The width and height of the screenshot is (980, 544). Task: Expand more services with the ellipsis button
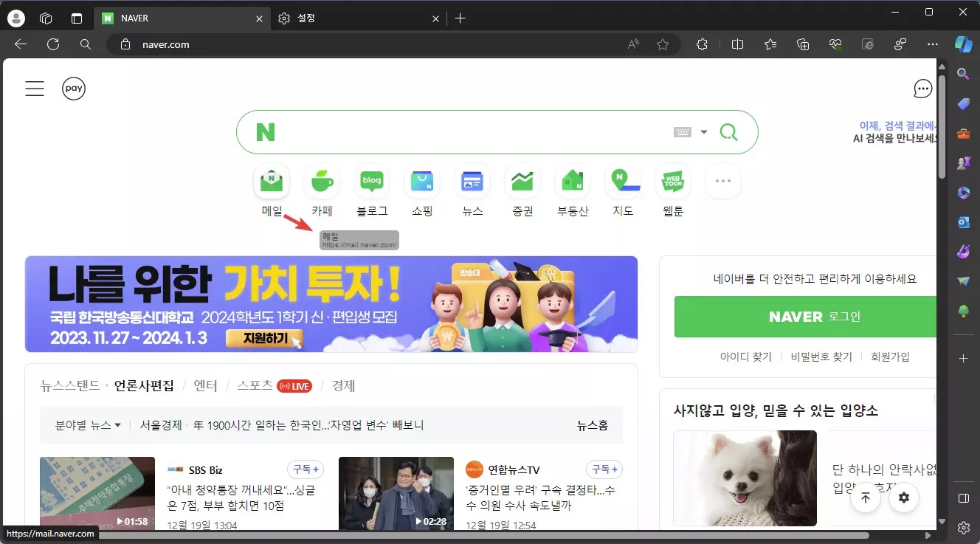[722, 181]
